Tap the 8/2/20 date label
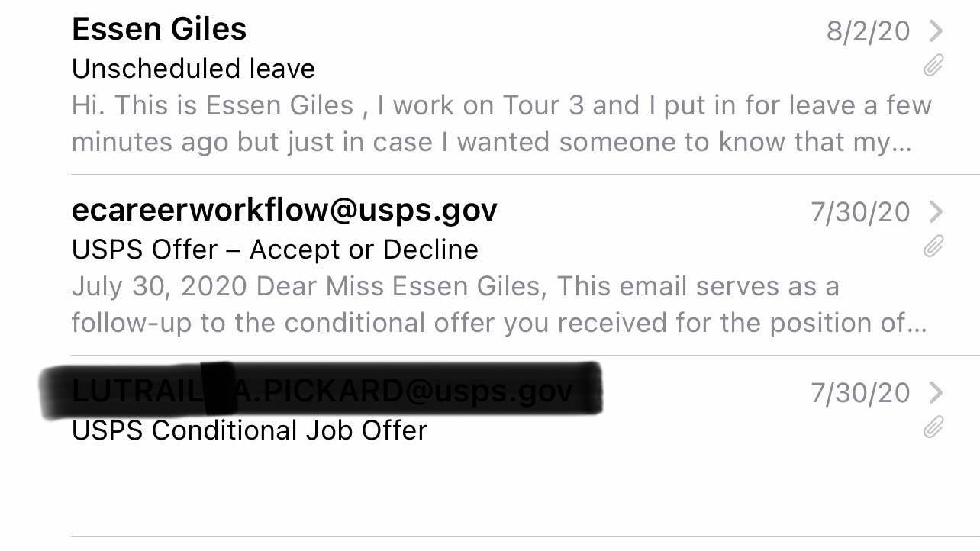980x551 pixels. tap(868, 31)
